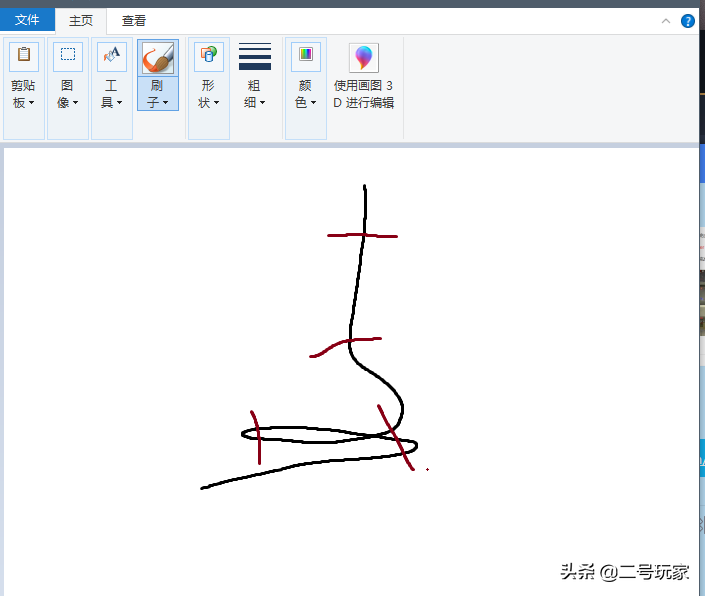The width and height of the screenshot is (705, 596).
Task: Expand the 图像 image dropdown
Action: [x=67, y=94]
